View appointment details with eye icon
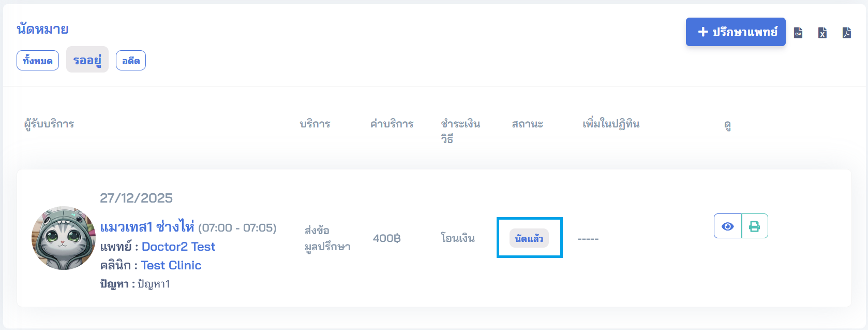 click(x=728, y=226)
